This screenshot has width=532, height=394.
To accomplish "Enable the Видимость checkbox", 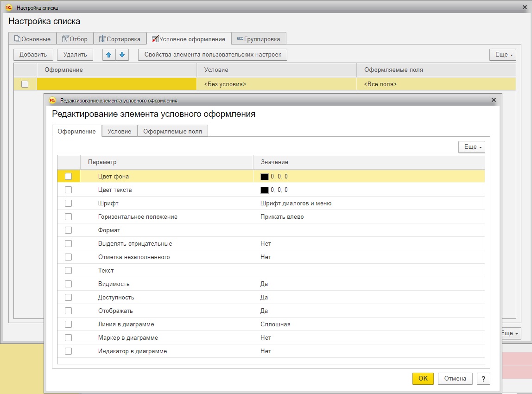I will (68, 284).
